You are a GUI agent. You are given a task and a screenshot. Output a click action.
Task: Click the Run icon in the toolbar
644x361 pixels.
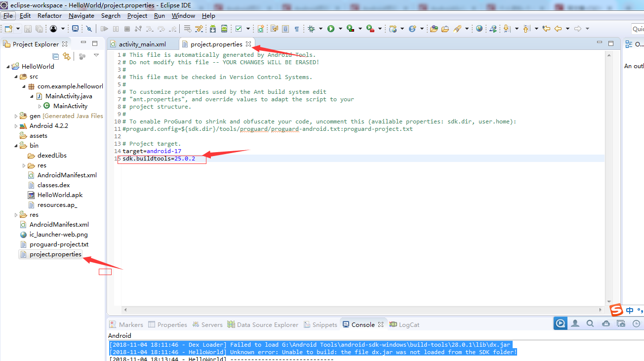(x=330, y=28)
